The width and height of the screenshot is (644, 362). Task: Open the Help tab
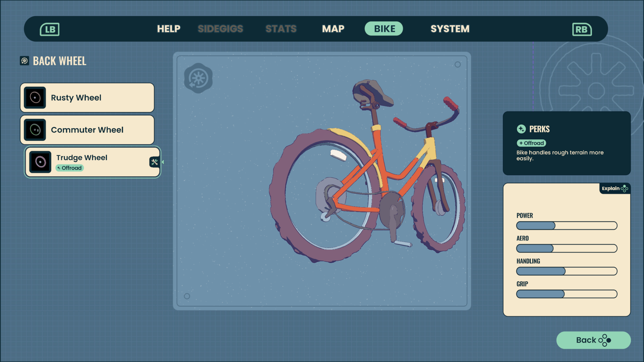click(169, 29)
